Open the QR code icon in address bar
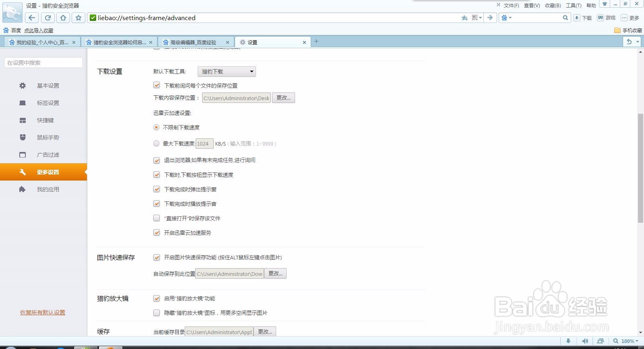Screen dimensions: 644x349 pos(475,18)
